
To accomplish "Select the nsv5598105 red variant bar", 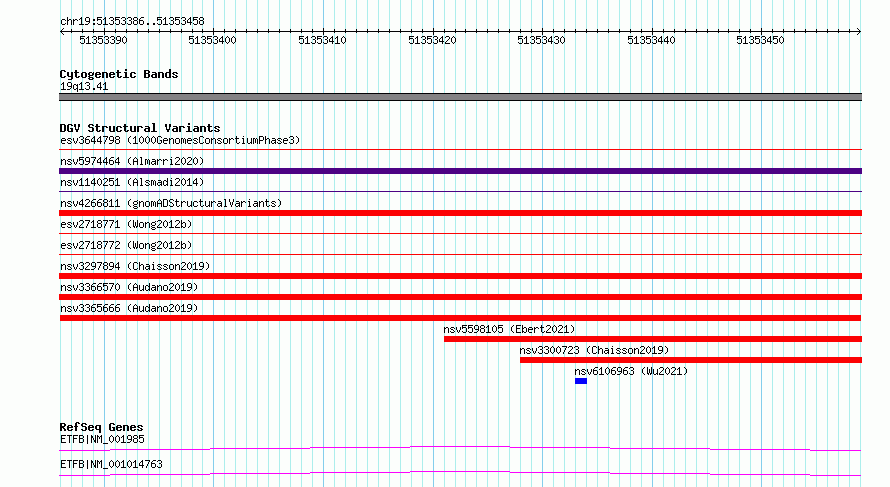I will [653, 339].
